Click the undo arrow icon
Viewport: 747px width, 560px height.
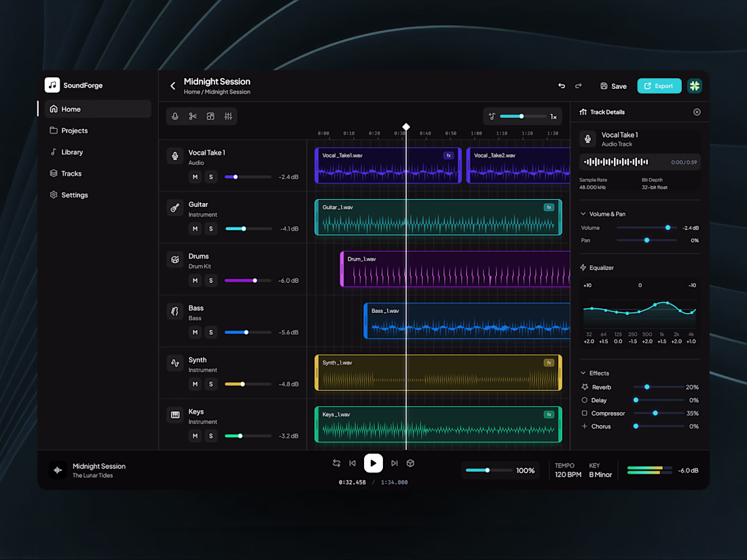tap(562, 86)
